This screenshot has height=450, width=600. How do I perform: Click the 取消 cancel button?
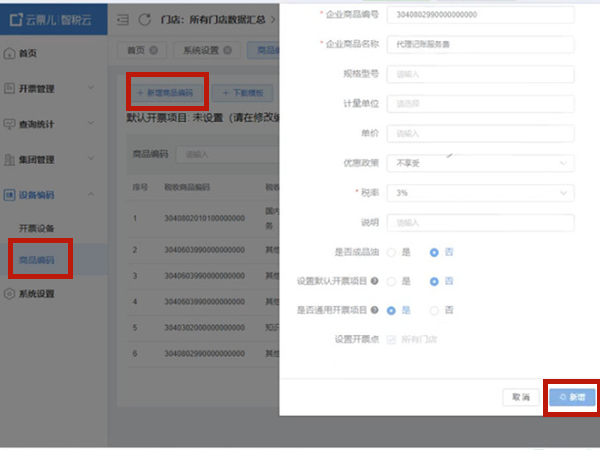click(x=521, y=397)
